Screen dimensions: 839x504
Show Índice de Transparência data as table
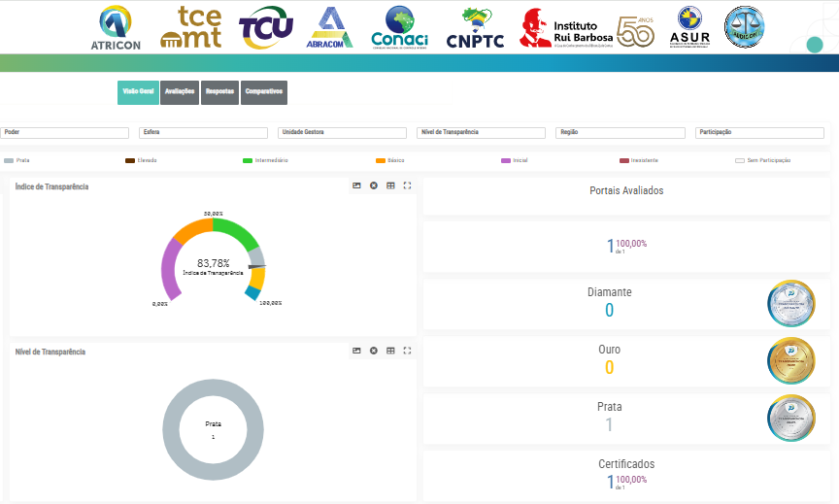(390, 185)
